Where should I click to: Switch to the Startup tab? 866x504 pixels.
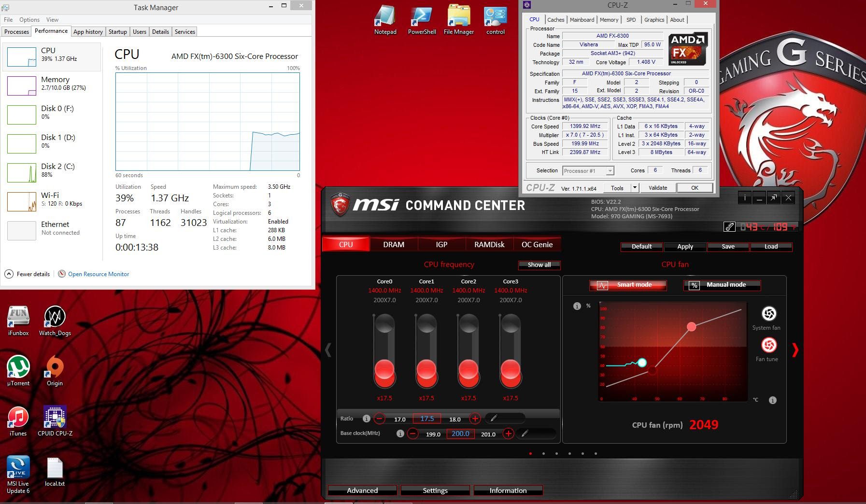tap(117, 32)
